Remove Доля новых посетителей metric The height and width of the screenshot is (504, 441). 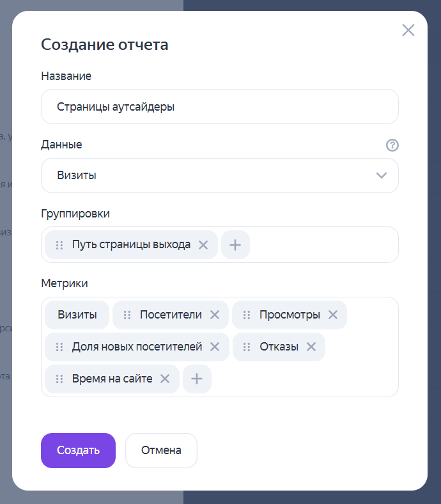[215, 347]
